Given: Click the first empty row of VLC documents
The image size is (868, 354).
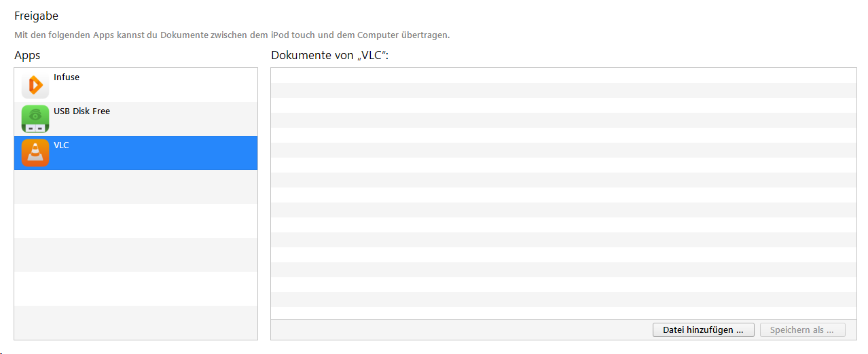Looking at the screenshot, I should 564,75.
